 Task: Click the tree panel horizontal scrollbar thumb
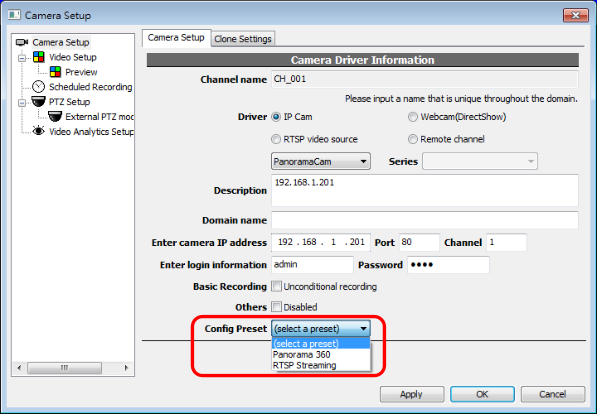pyautogui.click(x=64, y=368)
